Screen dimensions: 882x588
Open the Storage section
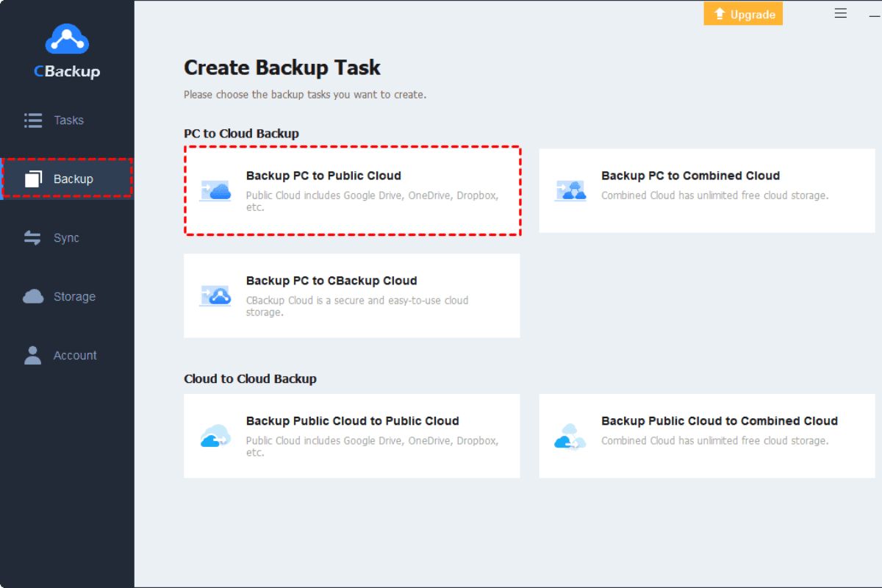tap(67, 296)
